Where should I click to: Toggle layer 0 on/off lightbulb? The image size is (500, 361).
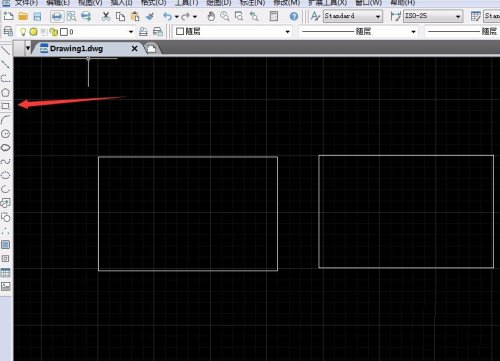[x=23, y=32]
